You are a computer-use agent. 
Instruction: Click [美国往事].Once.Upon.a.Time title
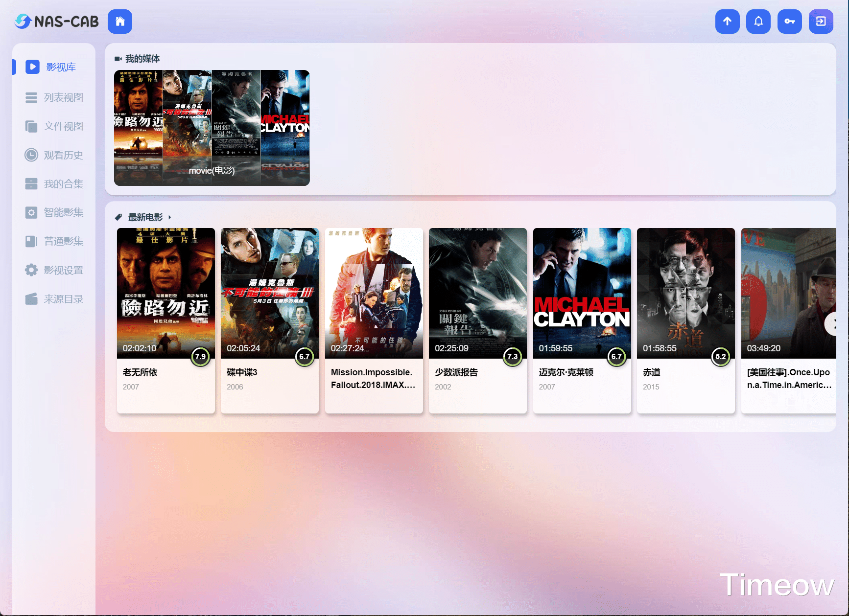789,379
